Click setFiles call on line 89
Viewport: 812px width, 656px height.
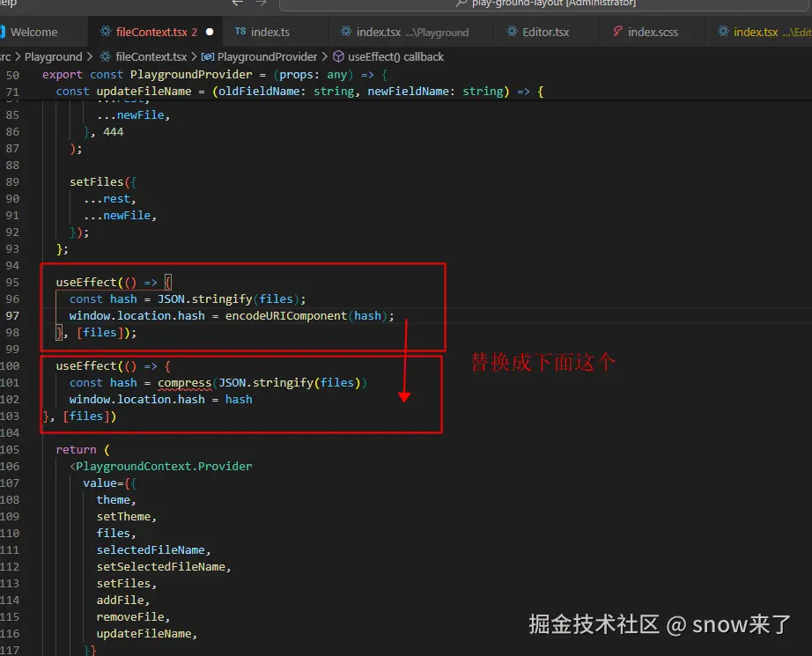(96, 182)
